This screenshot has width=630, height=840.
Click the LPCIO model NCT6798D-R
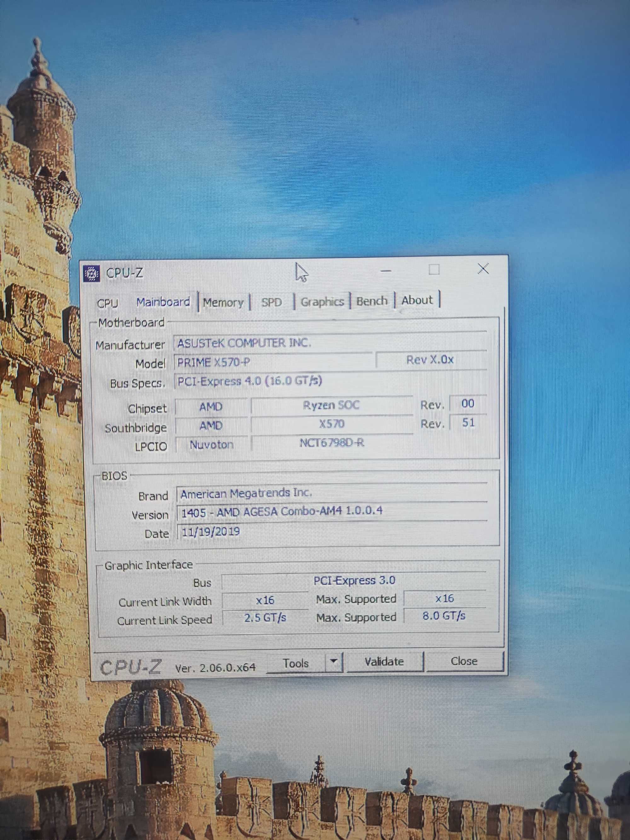pos(331,443)
